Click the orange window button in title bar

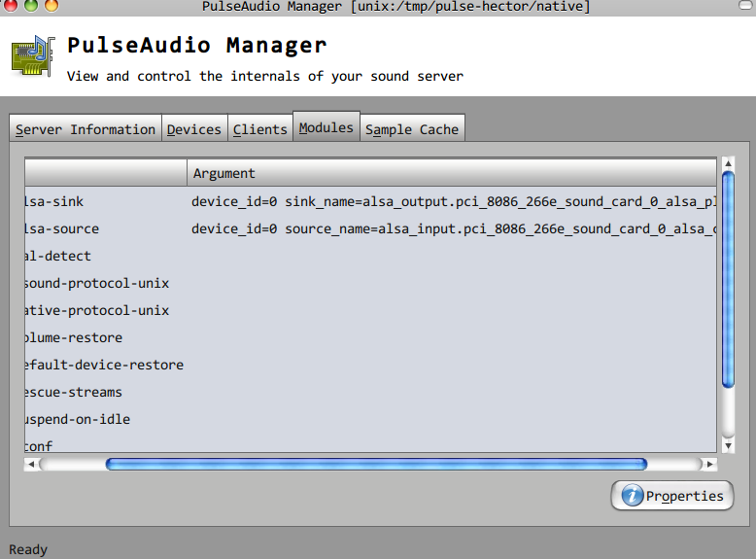tap(52, 5)
